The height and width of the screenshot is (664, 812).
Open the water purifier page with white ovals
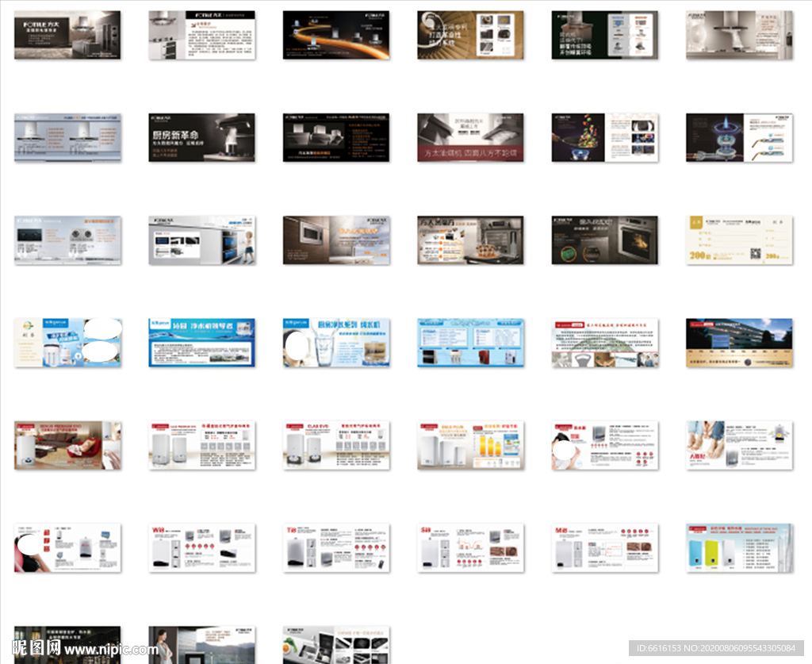(x=67, y=343)
